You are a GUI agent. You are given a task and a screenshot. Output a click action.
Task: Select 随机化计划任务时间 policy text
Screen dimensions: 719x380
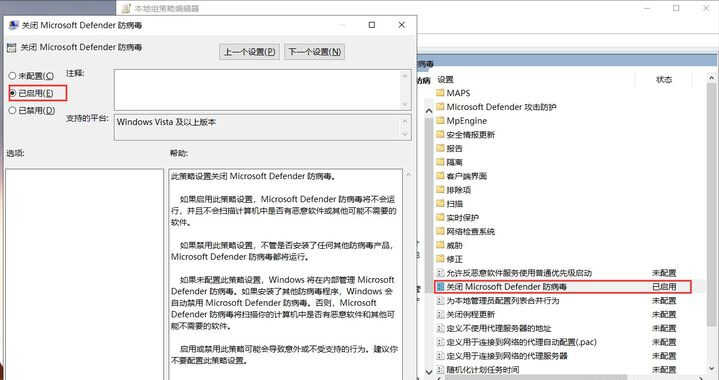click(483, 369)
